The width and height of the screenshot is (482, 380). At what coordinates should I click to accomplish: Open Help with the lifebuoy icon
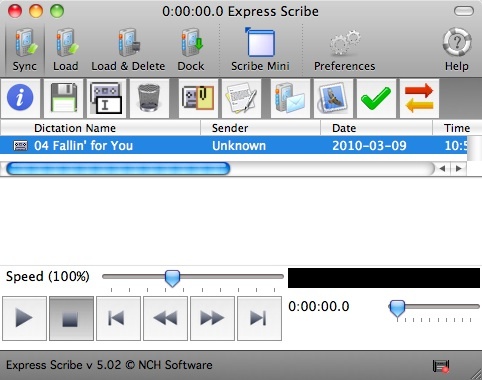click(x=457, y=50)
